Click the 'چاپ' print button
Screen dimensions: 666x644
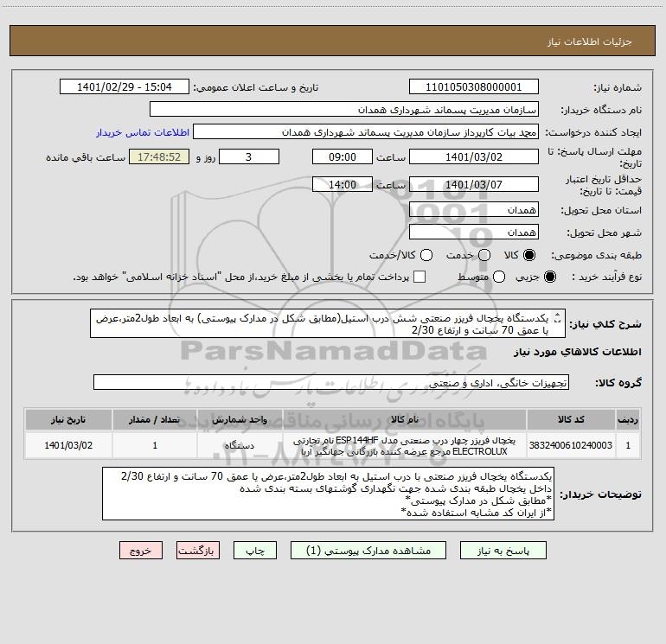(x=255, y=551)
